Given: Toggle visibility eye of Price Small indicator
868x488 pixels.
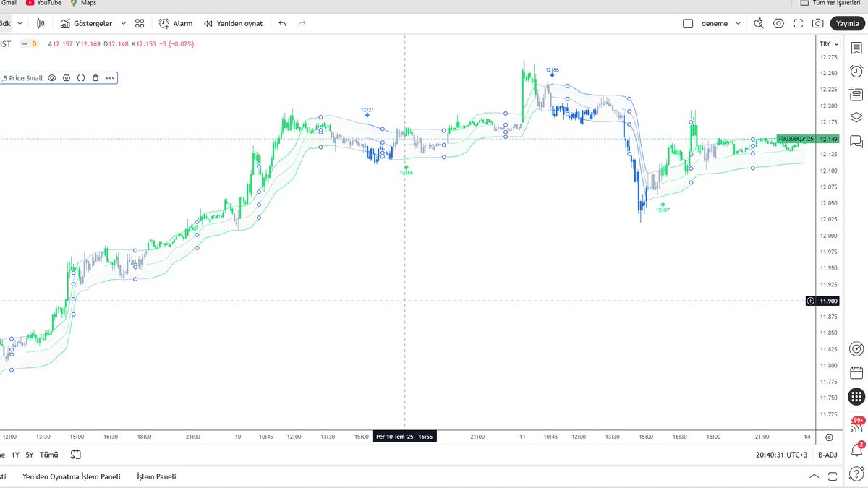Looking at the screenshot, I should pos(52,78).
